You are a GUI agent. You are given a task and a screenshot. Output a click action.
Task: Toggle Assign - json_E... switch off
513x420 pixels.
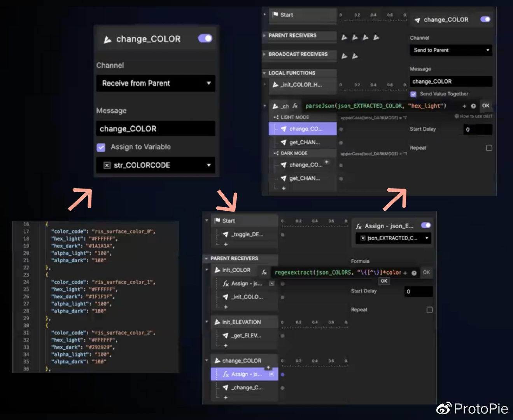click(426, 225)
